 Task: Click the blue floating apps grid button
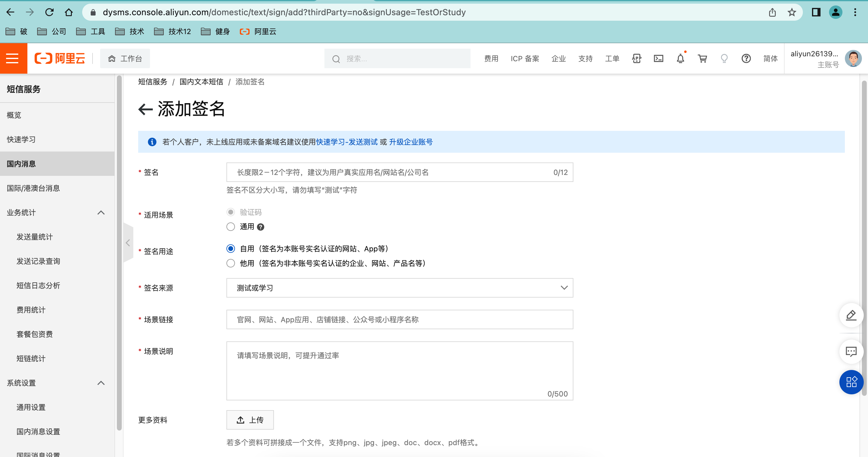(851, 382)
